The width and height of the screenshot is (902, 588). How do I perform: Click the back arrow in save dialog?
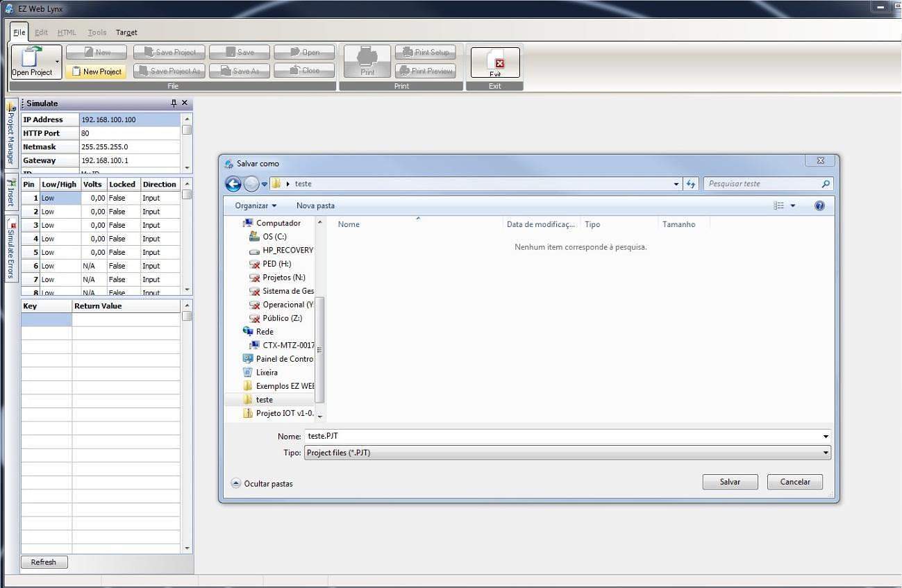tap(233, 184)
